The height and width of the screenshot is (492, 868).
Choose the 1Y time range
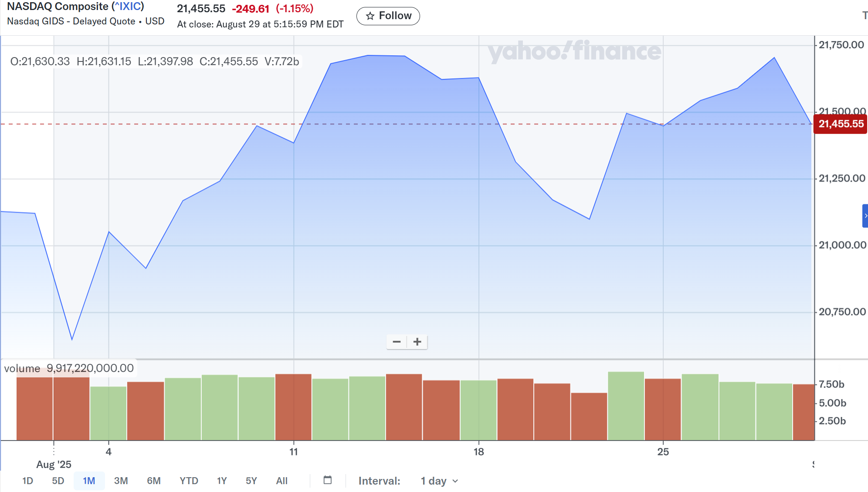tap(222, 481)
